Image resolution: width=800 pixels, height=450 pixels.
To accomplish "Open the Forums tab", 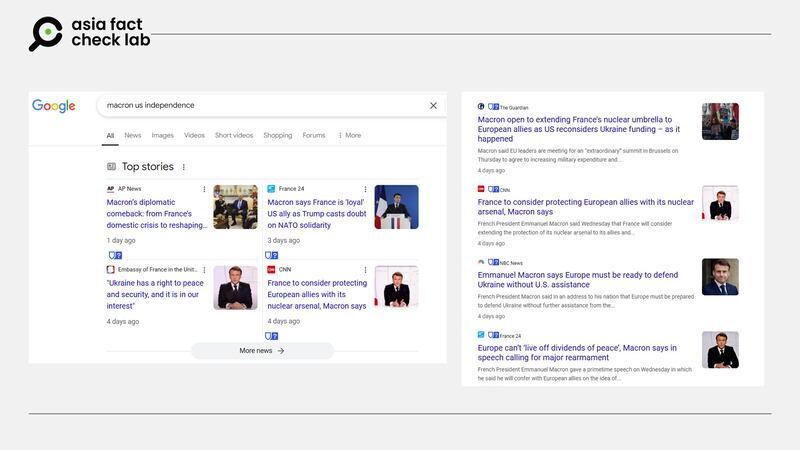I will click(314, 135).
